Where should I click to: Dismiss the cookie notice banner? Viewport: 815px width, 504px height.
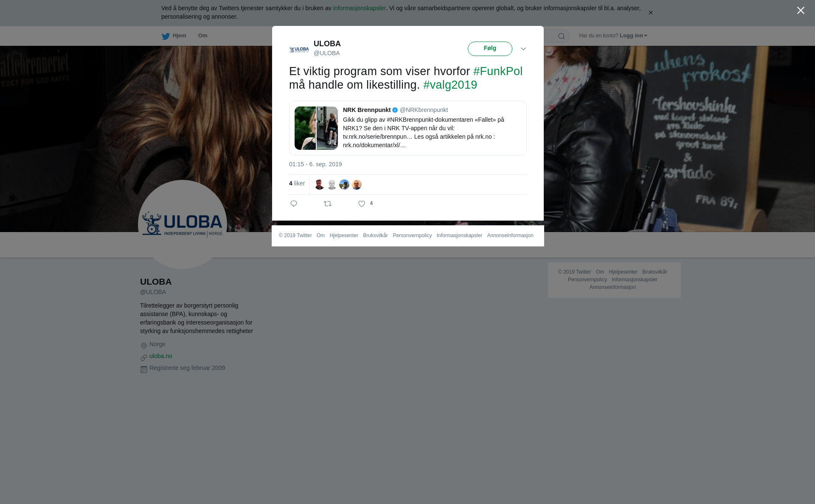(650, 13)
